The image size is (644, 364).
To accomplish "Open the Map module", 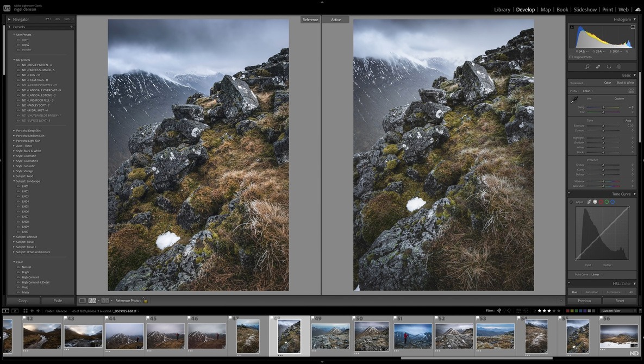I will tap(546, 9).
